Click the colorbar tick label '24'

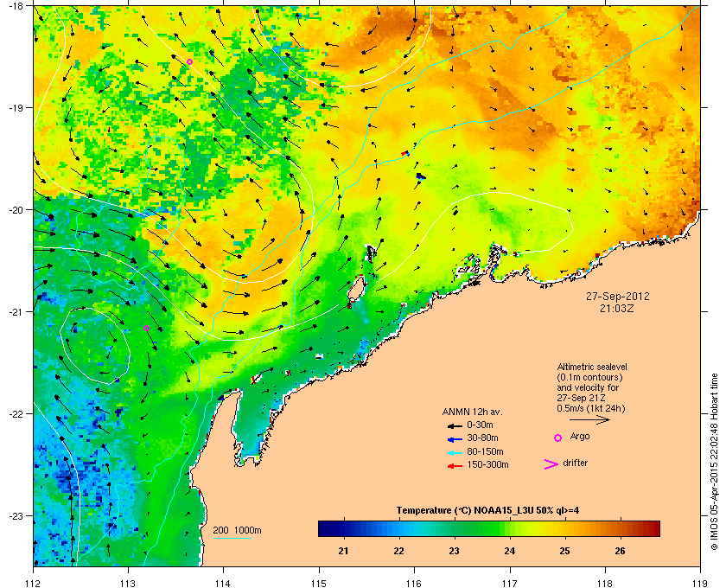point(509,551)
